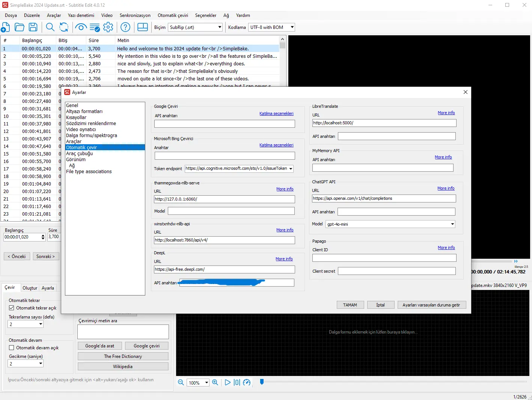This screenshot has height=400, width=532.
Task: Switch to the Ayarla tab
Action: coord(48,288)
